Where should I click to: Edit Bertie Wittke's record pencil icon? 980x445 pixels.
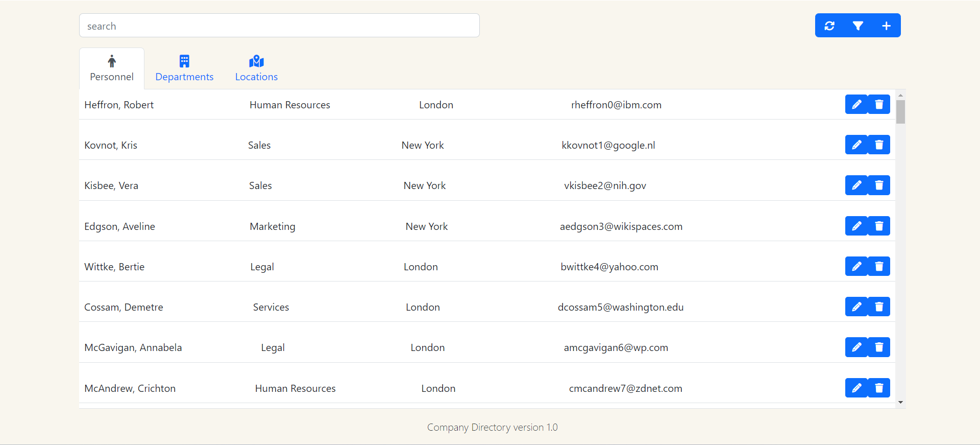pyautogui.click(x=856, y=266)
